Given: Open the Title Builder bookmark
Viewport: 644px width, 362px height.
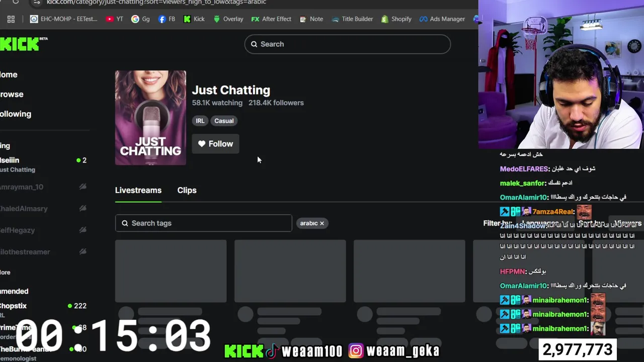Looking at the screenshot, I should 352,19.
